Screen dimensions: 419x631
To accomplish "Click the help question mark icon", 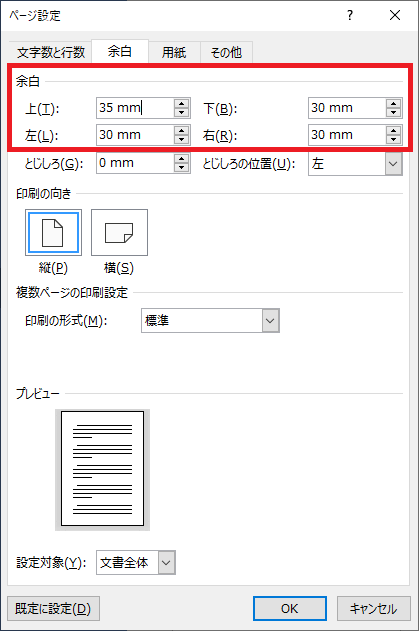I will click(350, 15).
